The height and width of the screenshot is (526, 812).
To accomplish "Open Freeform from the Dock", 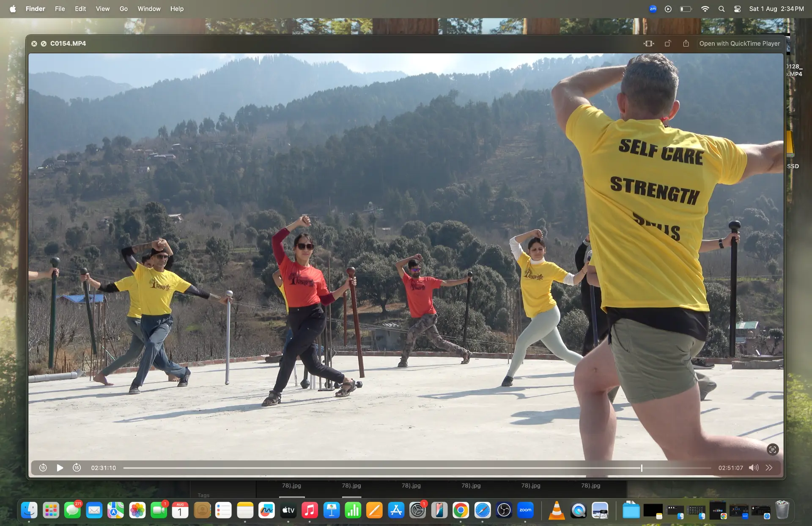I will coord(266,510).
